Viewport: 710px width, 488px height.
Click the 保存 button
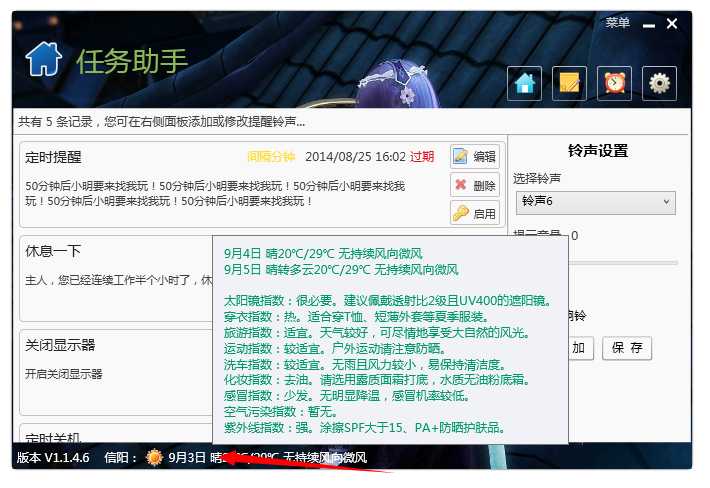(627, 348)
